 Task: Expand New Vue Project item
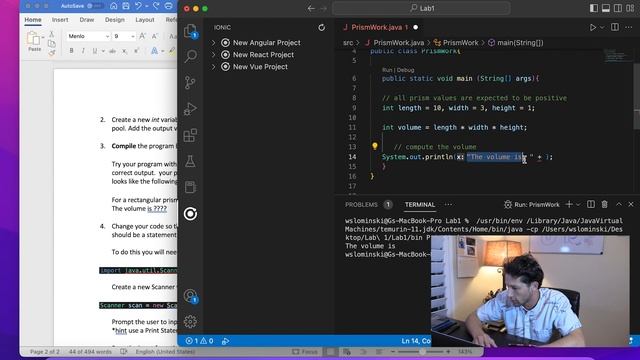pos(213,67)
